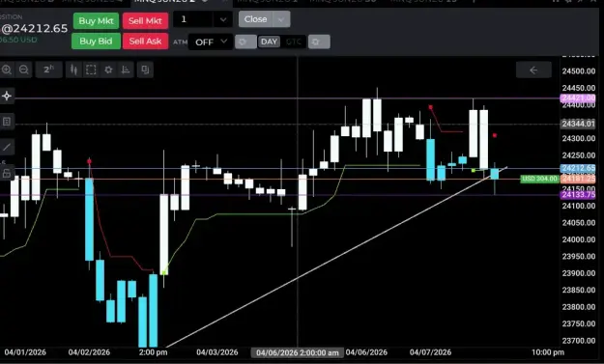Click the 24212.65 blue price label
The image size is (604, 364).
578,168
